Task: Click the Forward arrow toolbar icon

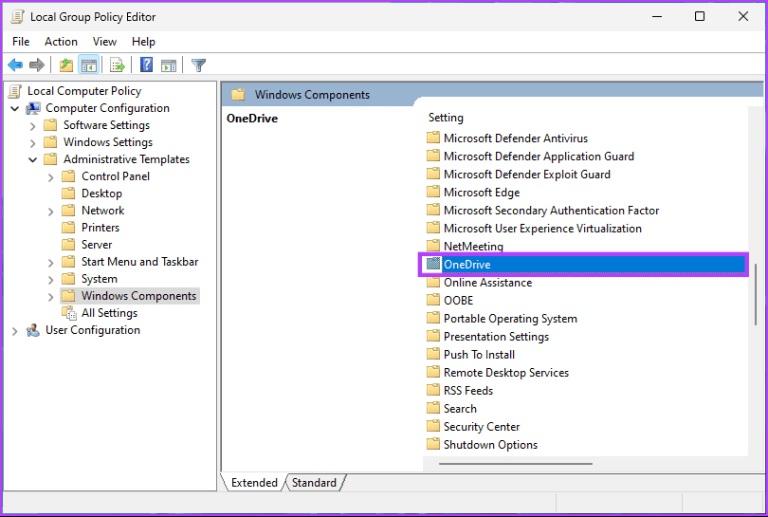Action: 37,65
